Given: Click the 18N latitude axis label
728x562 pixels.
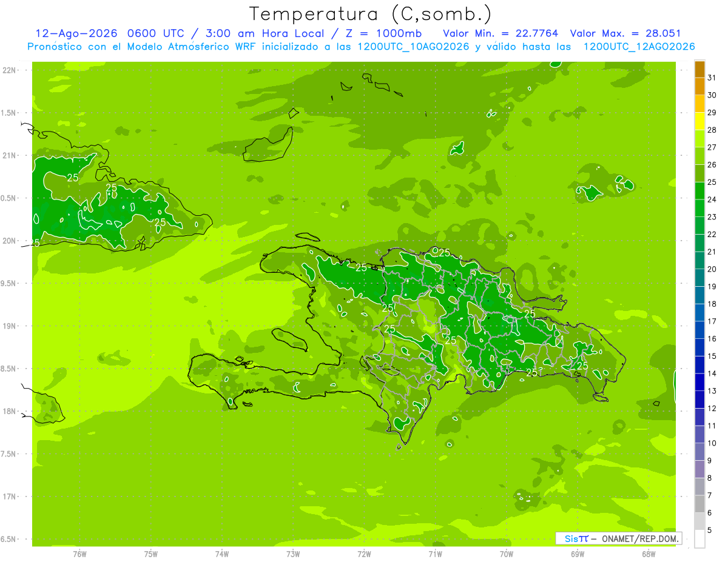Looking at the screenshot, I should 8,411.
